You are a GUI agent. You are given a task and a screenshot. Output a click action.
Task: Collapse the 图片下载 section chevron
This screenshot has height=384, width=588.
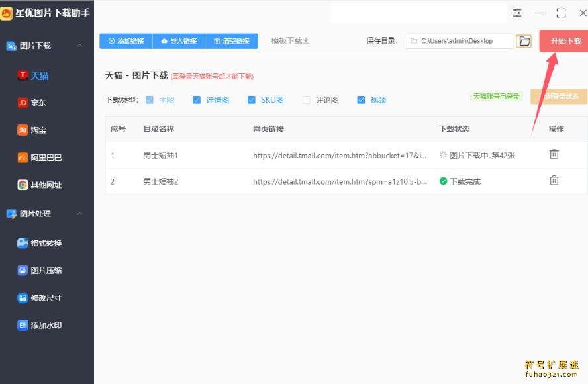coord(80,46)
